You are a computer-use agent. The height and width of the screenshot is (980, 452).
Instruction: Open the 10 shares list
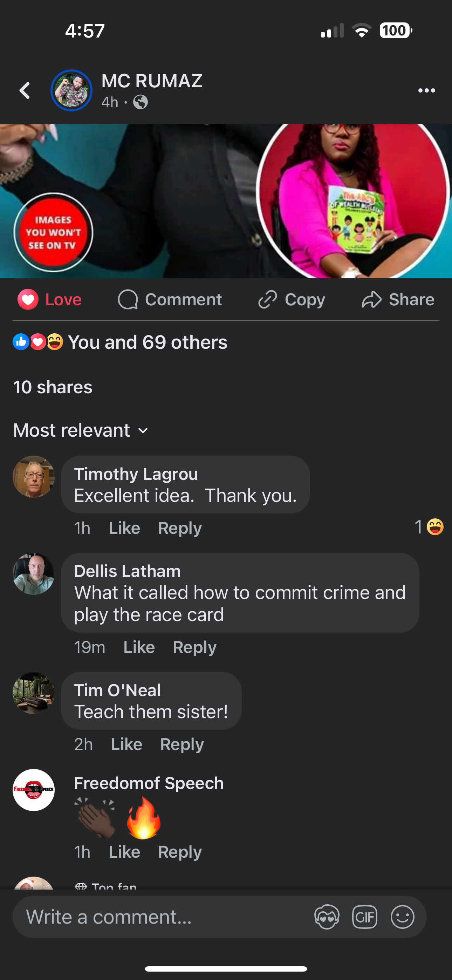[x=53, y=387]
